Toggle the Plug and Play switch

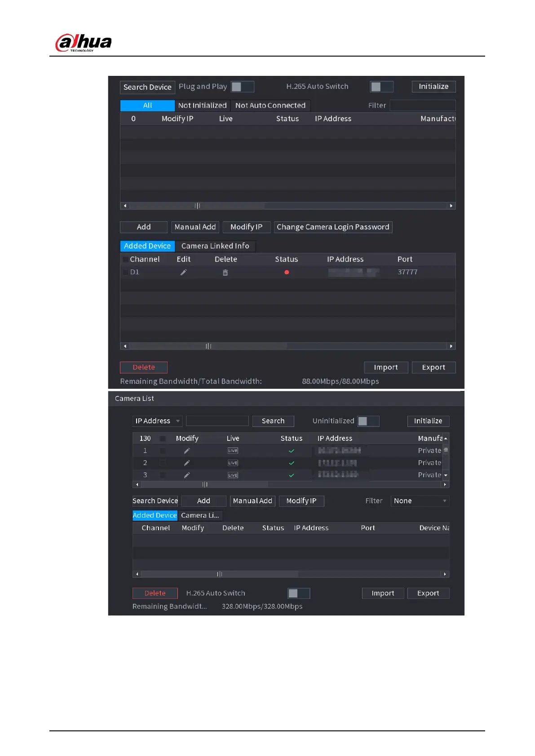[243, 87]
